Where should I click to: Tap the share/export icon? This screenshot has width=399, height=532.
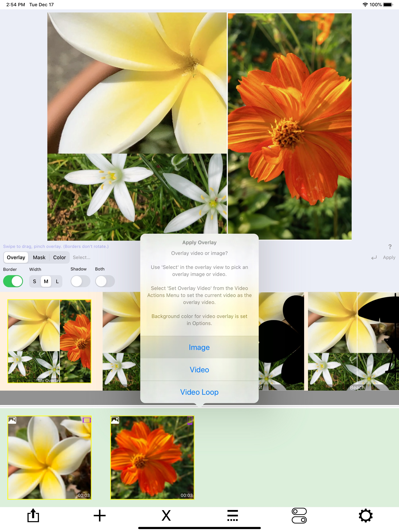tap(33, 515)
